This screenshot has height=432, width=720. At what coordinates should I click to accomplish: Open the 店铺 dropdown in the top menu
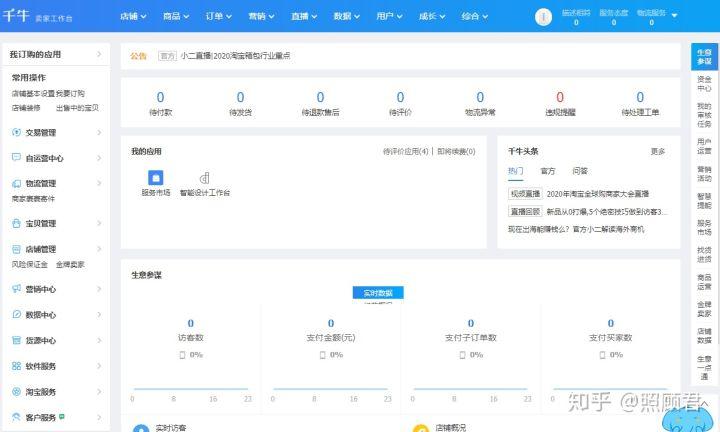click(x=133, y=16)
